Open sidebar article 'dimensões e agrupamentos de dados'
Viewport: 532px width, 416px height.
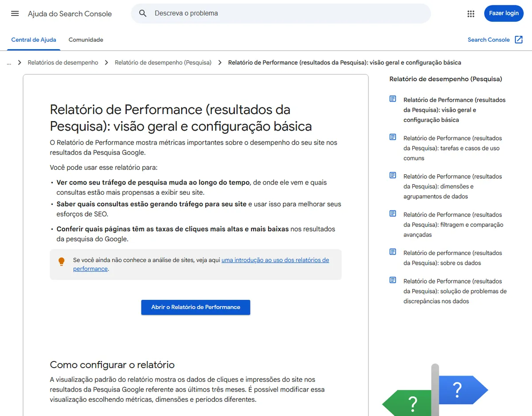coord(453,186)
